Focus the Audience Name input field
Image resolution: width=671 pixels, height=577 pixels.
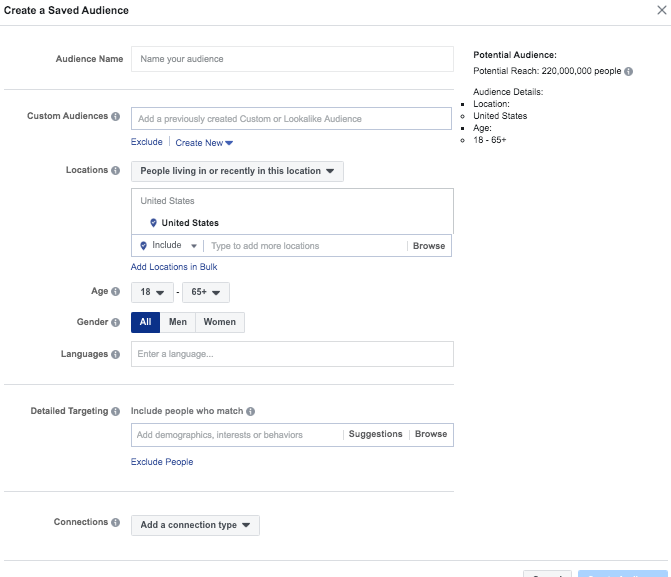(x=292, y=59)
